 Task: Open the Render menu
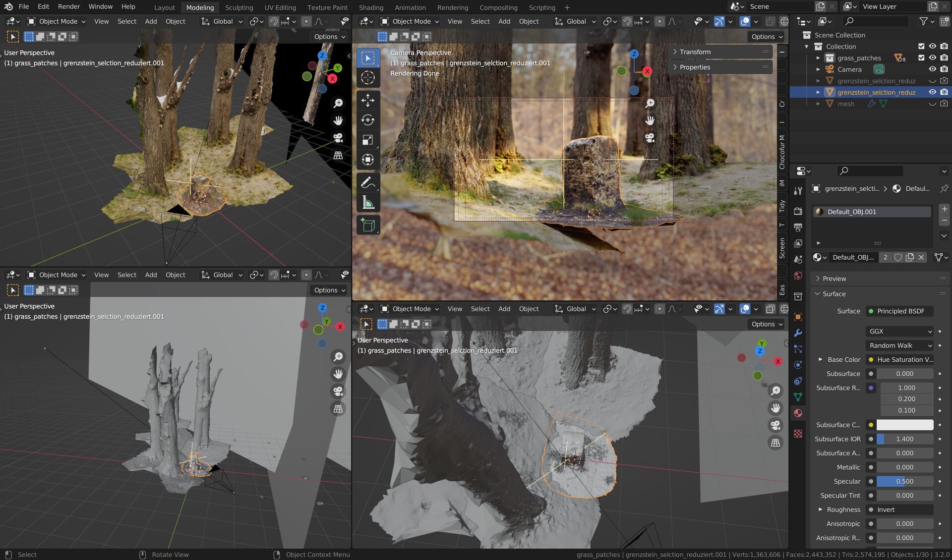(69, 6)
